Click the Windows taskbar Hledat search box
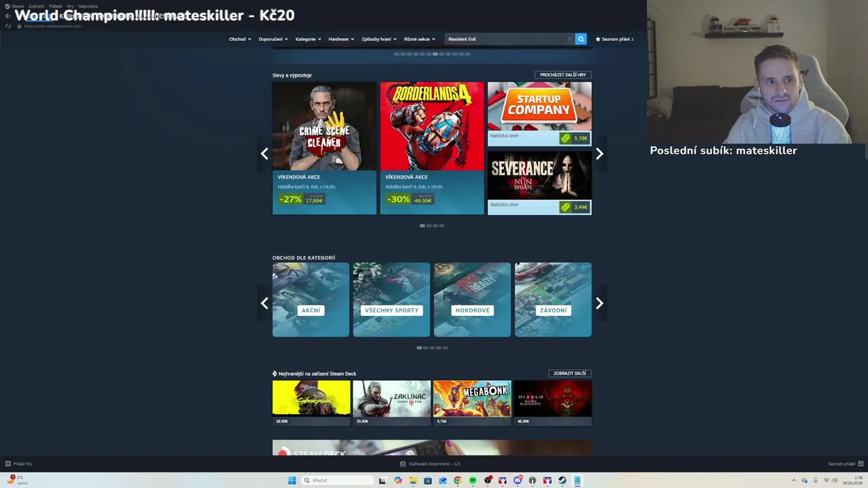Image resolution: width=868 pixels, height=488 pixels. (337, 481)
